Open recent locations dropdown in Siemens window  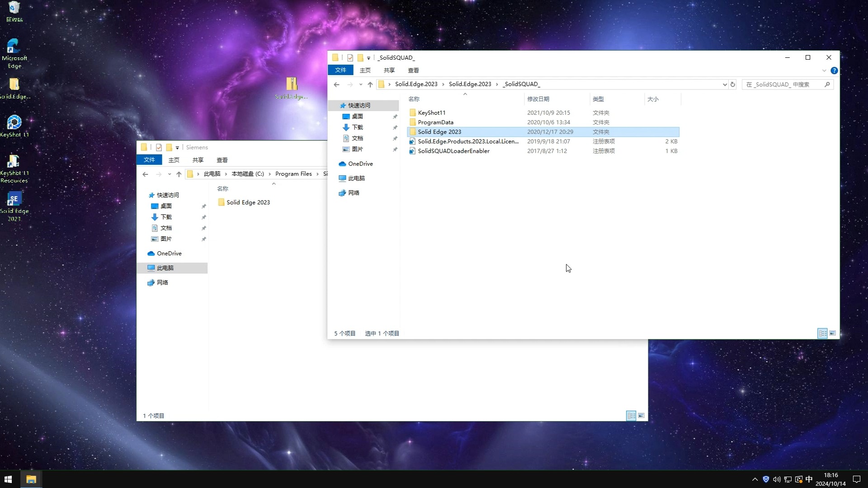point(170,174)
